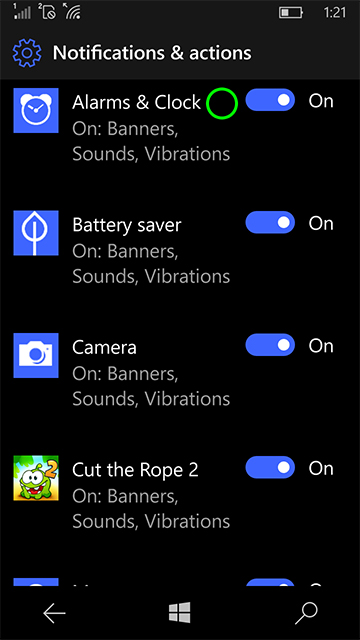360x640 pixels.
Task: Click the settings gear icon in header
Action: point(27,53)
